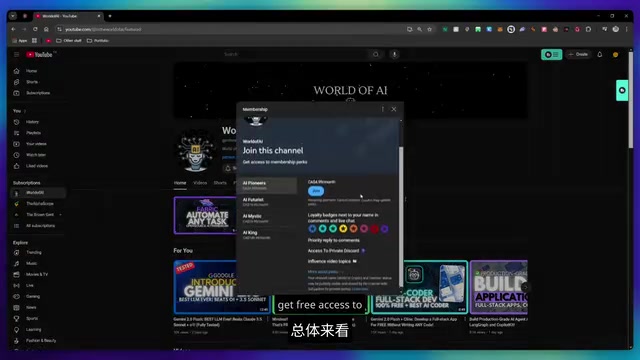Image resolution: width=640 pixels, height=360 pixels.
Task: Open the World of AI subscription
Action: coord(38,193)
